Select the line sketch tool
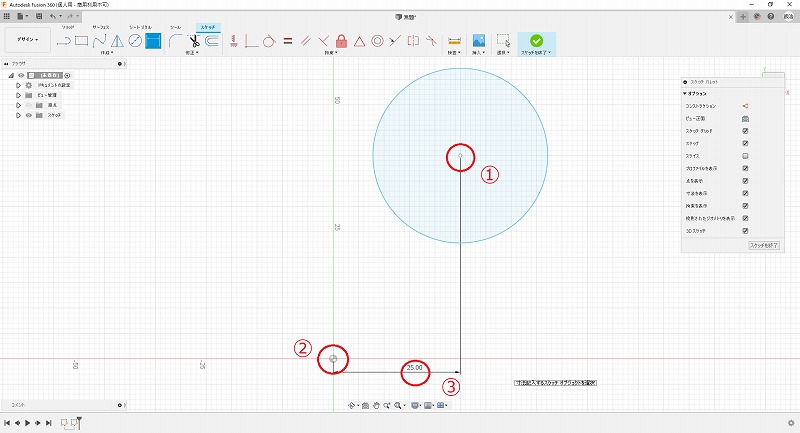The height and width of the screenshot is (433, 800). pos(63,41)
